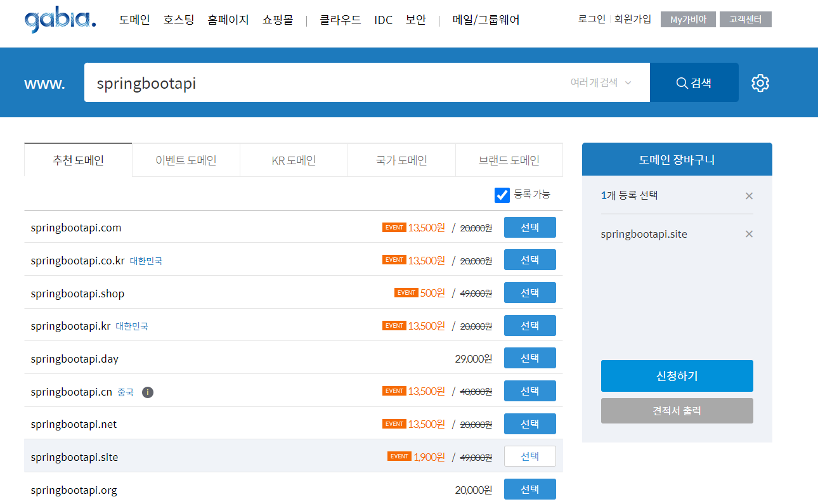The width and height of the screenshot is (818, 504).
Task: Open the 호스팅 menu
Action: (x=179, y=20)
